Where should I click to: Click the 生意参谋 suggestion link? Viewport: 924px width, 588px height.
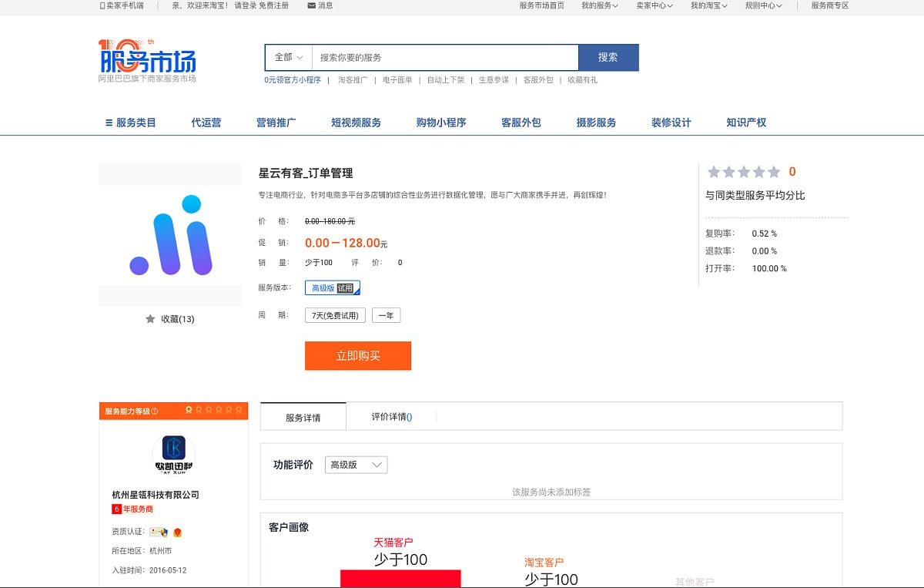[x=494, y=80]
